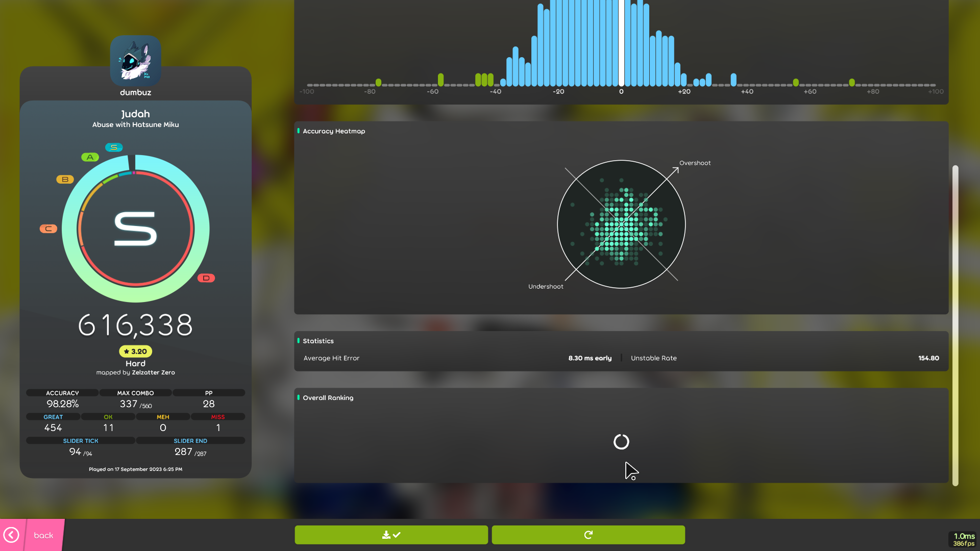This screenshot has width=980, height=551.
Task: Click player dumbuz's avatar picture
Action: point(135,61)
